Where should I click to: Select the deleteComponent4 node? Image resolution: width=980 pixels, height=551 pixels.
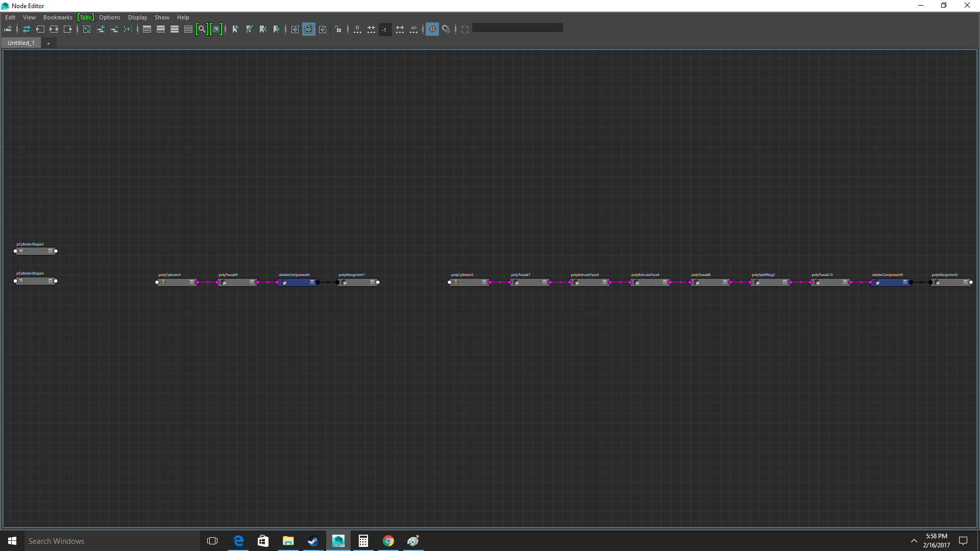click(296, 282)
